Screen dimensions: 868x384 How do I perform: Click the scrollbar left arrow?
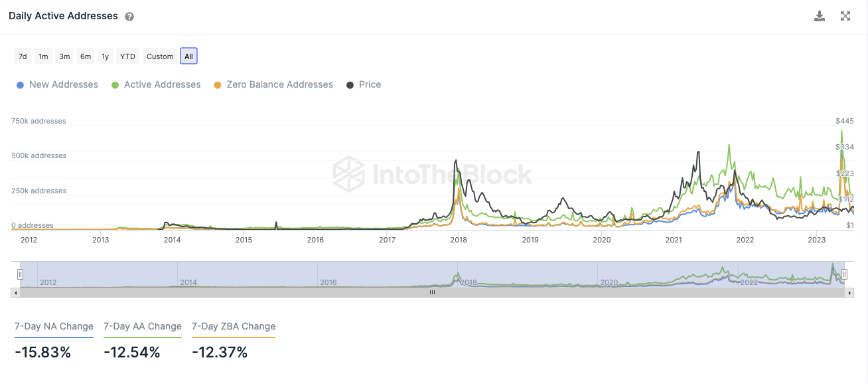pos(15,292)
